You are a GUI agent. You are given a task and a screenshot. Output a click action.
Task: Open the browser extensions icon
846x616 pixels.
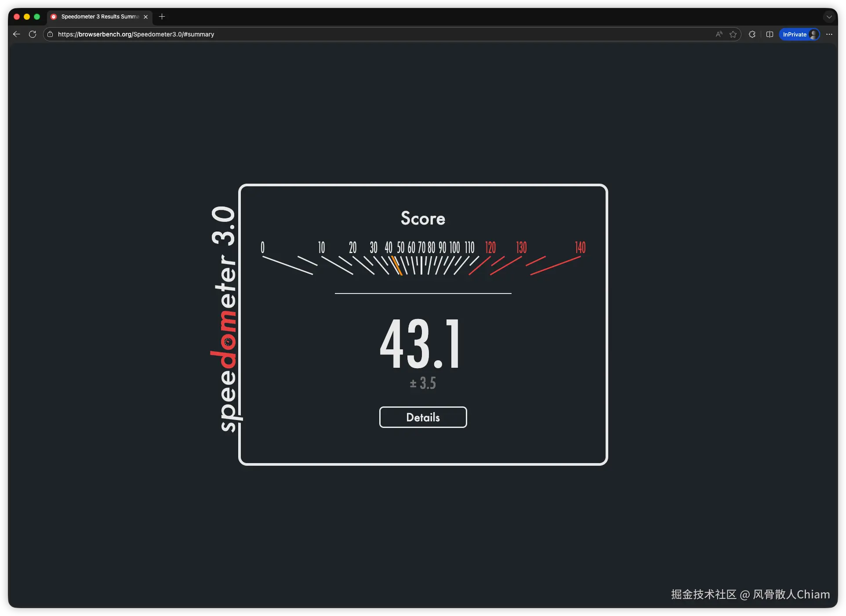[752, 34]
